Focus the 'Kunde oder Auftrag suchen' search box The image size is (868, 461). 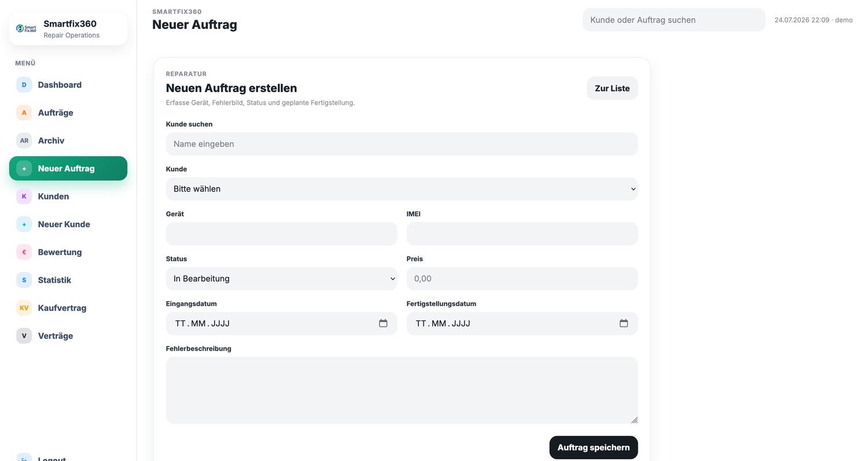point(674,20)
